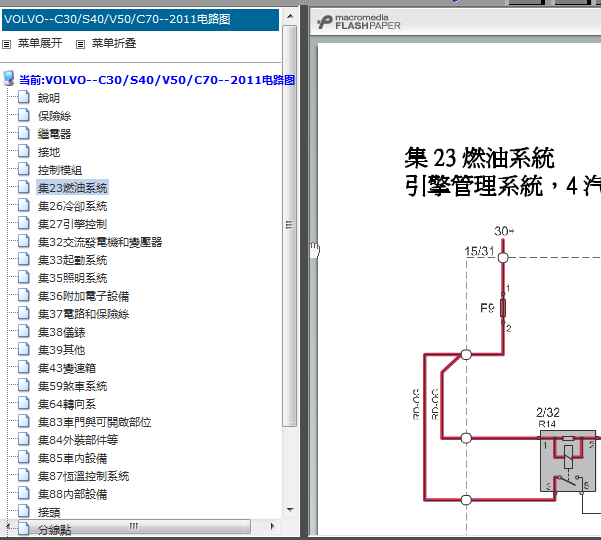The height and width of the screenshot is (540, 601).
Task: Click the 菜单展开 expand-menu icon
Action: click(x=7, y=44)
